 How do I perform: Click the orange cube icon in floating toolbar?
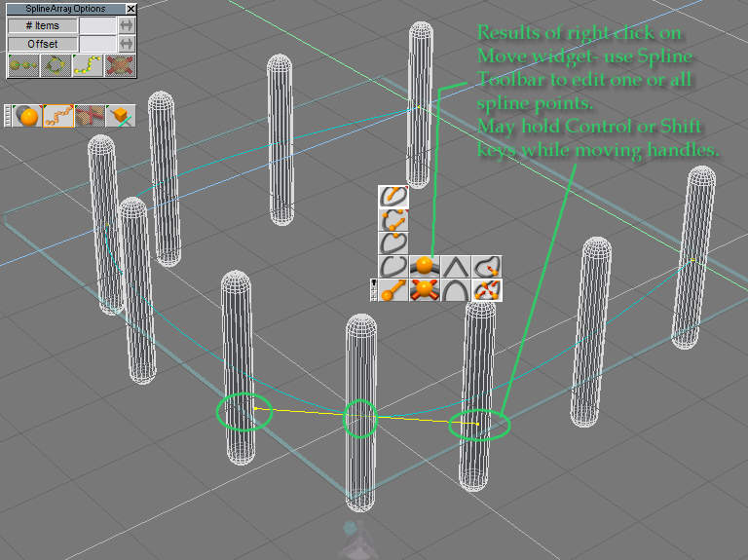click(121, 116)
